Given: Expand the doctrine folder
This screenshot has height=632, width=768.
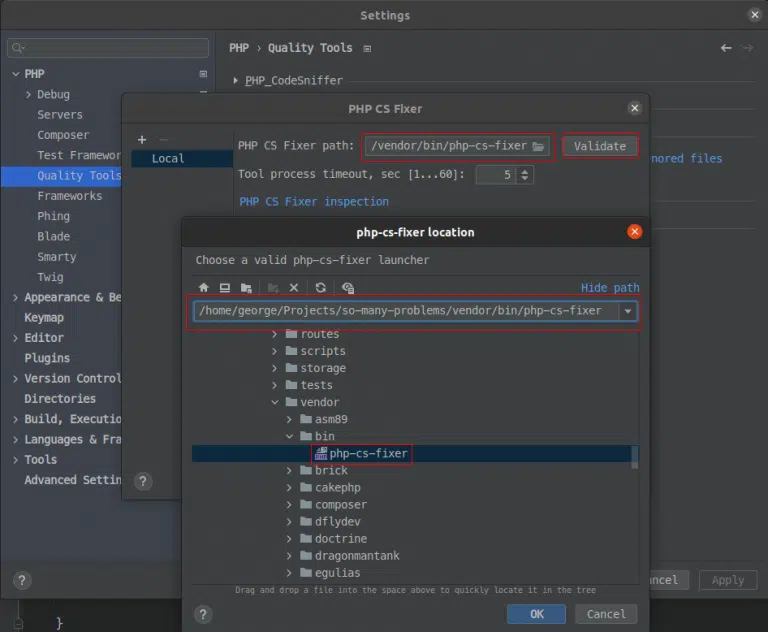Looking at the screenshot, I should tap(289, 539).
